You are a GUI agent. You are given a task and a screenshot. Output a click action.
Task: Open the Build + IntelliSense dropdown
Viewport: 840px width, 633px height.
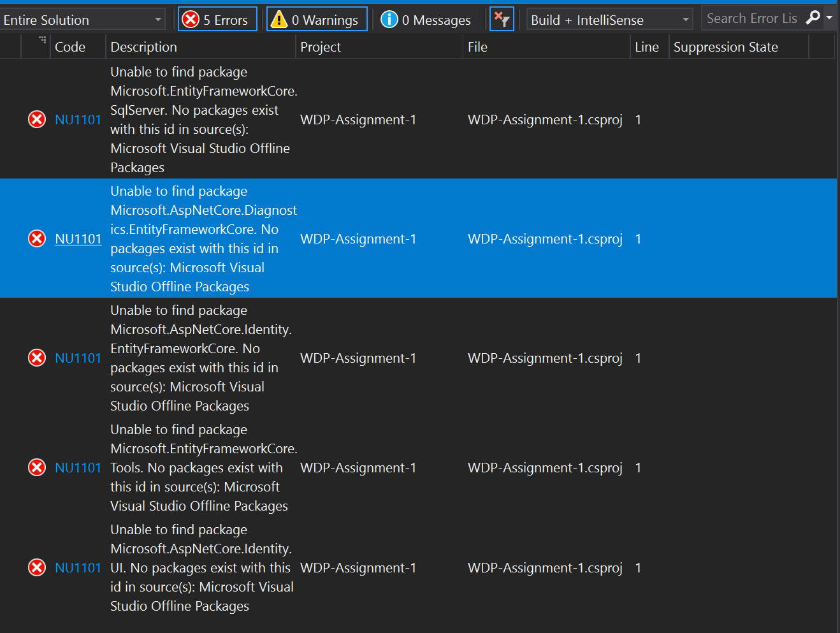click(610, 20)
